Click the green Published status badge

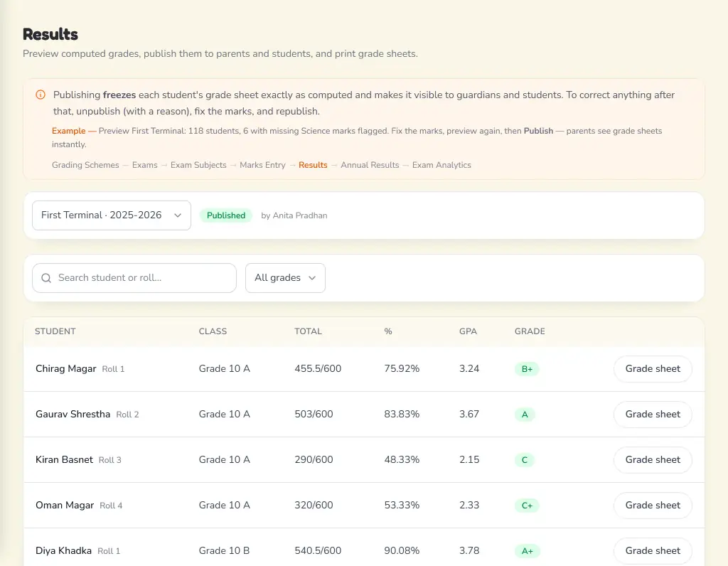tap(226, 215)
